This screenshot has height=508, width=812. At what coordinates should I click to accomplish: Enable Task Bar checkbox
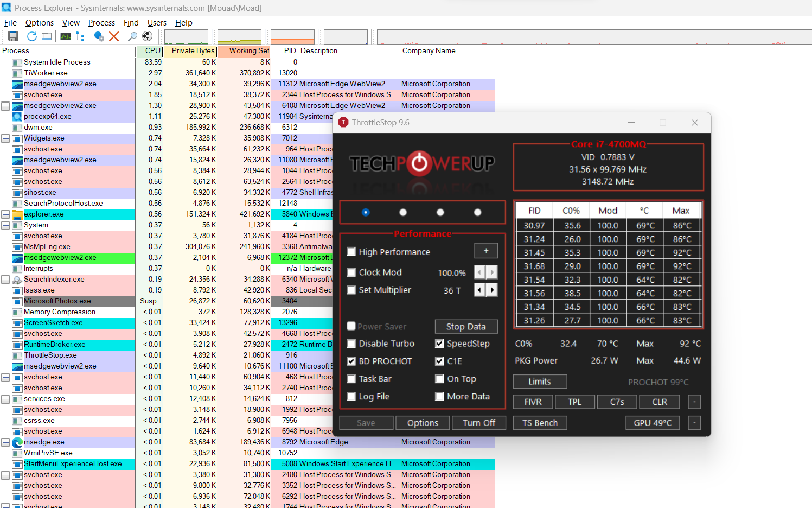[351, 379]
